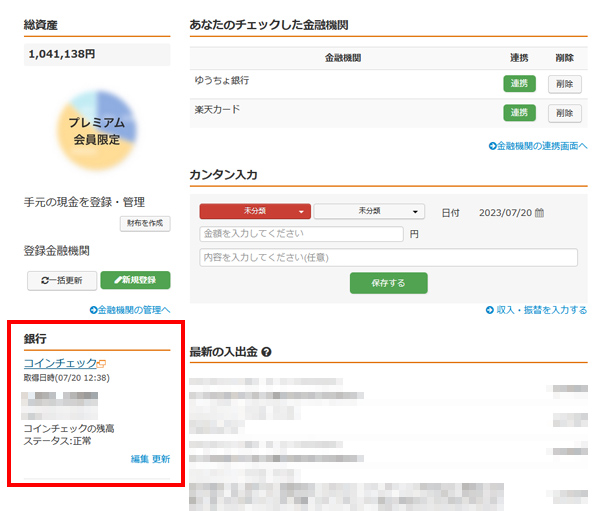
Task: Select 楽天カード row text
Action: click(217, 109)
